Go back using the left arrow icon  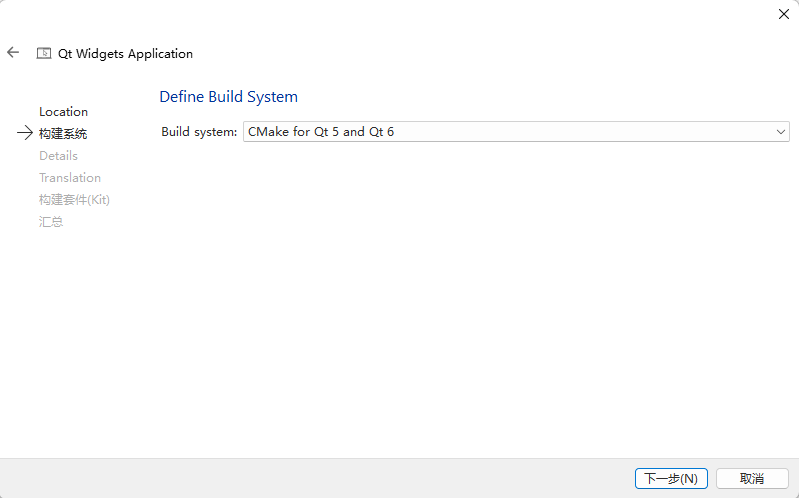[x=13, y=52]
